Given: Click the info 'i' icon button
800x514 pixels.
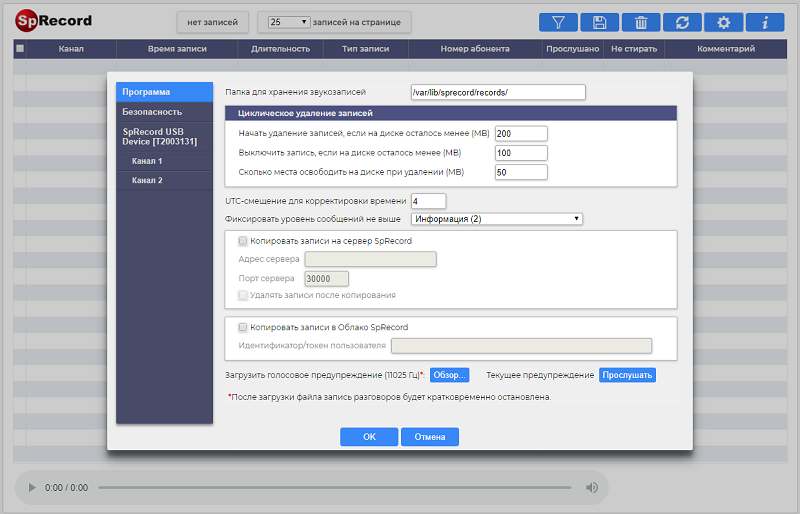Looking at the screenshot, I should 765,22.
